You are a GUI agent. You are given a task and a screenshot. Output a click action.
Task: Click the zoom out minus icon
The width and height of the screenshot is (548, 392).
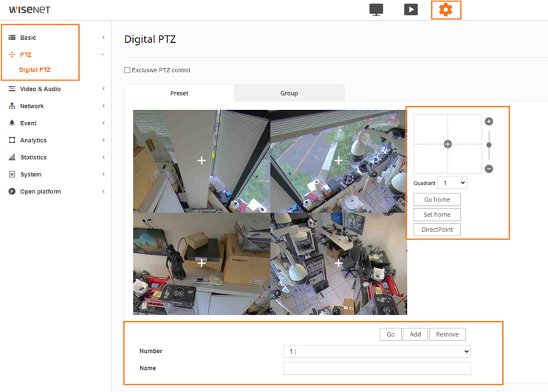[x=489, y=169]
